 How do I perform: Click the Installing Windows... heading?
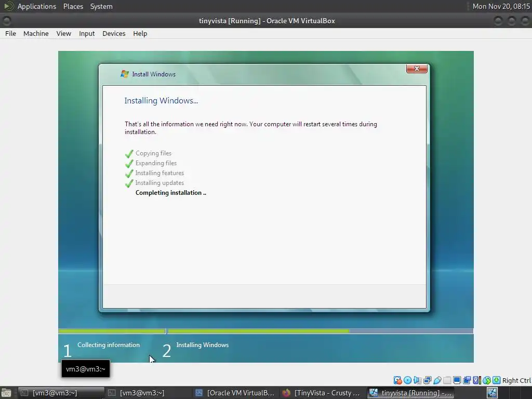pyautogui.click(x=161, y=101)
